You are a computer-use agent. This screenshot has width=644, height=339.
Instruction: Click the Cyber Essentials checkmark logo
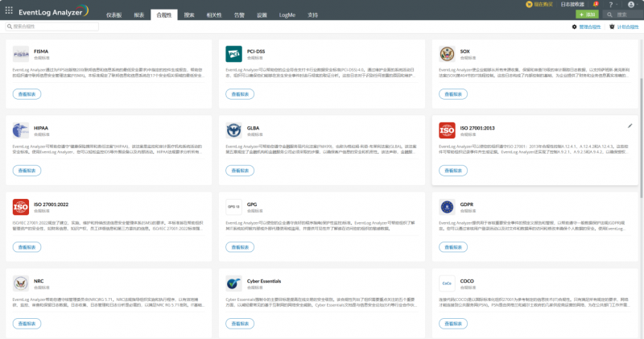point(233,283)
